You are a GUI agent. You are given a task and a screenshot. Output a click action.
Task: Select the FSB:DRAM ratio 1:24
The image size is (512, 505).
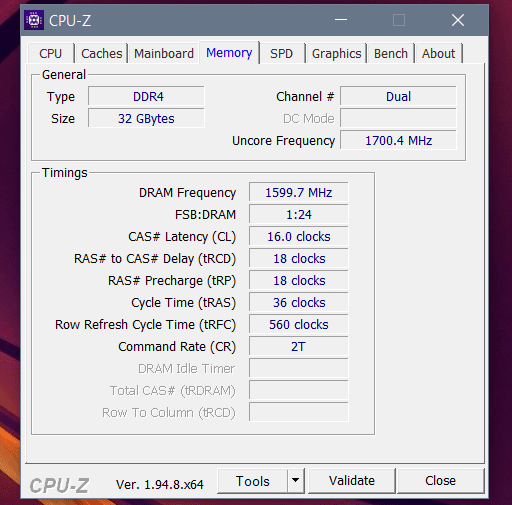pos(299,215)
